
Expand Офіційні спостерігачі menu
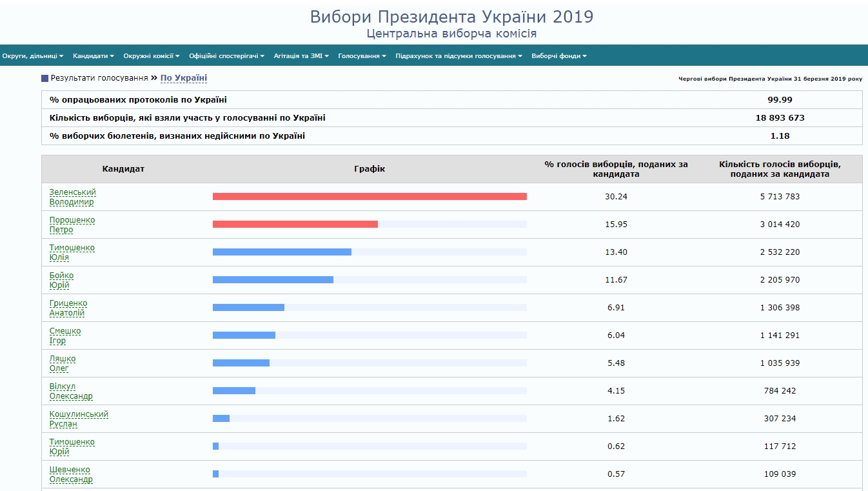(227, 56)
